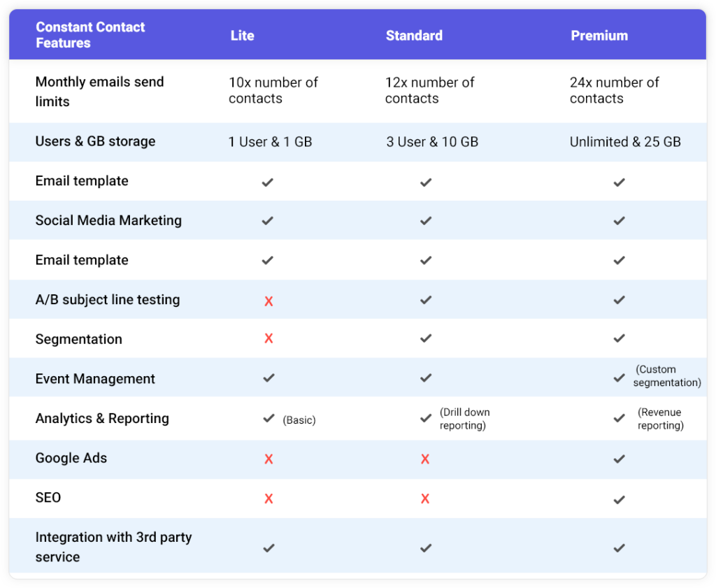Click the Analytics checkmark labeled Basic
The width and height of the screenshot is (716, 588).
pyautogui.click(x=268, y=417)
